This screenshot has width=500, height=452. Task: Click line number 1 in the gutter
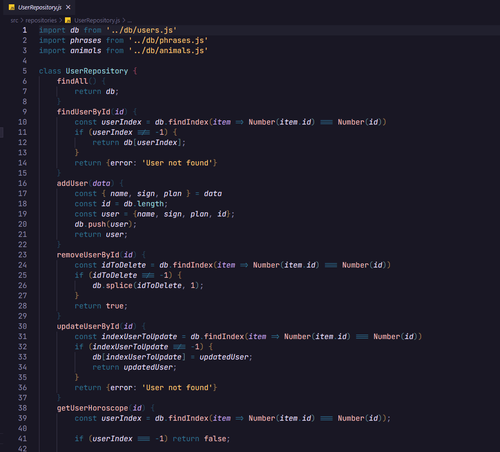[25, 30]
